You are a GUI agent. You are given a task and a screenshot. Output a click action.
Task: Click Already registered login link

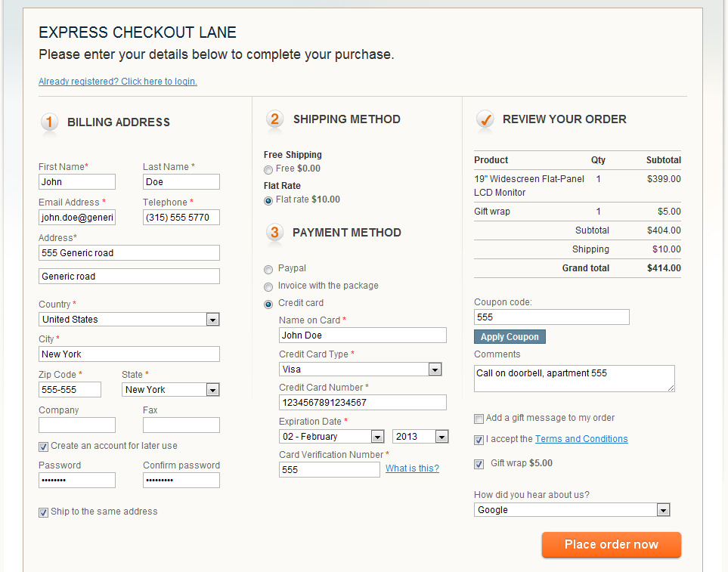click(118, 81)
